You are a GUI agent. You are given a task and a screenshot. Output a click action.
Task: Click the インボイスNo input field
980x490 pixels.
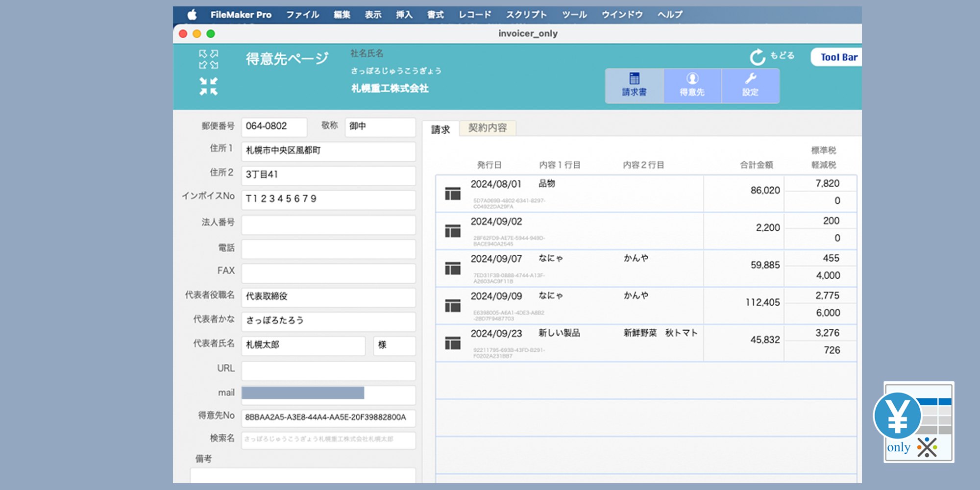(x=328, y=199)
